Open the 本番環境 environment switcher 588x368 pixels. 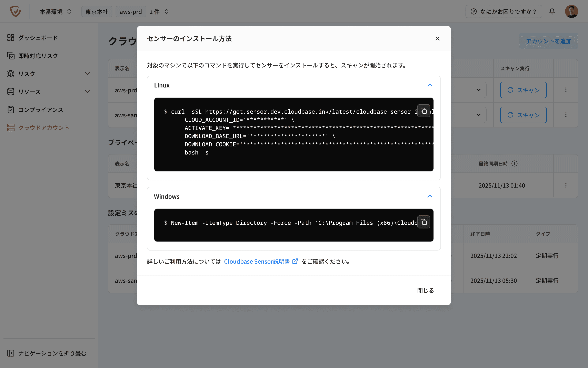[x=55, y=12]
